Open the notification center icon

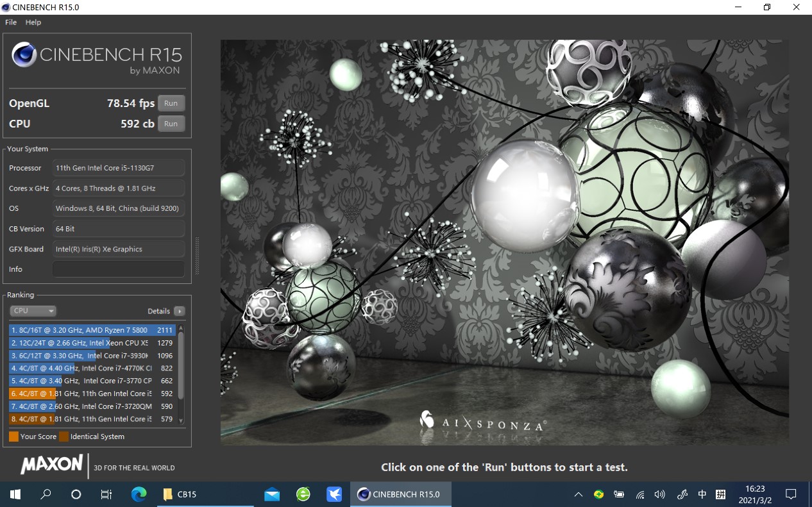click(791, 494)
